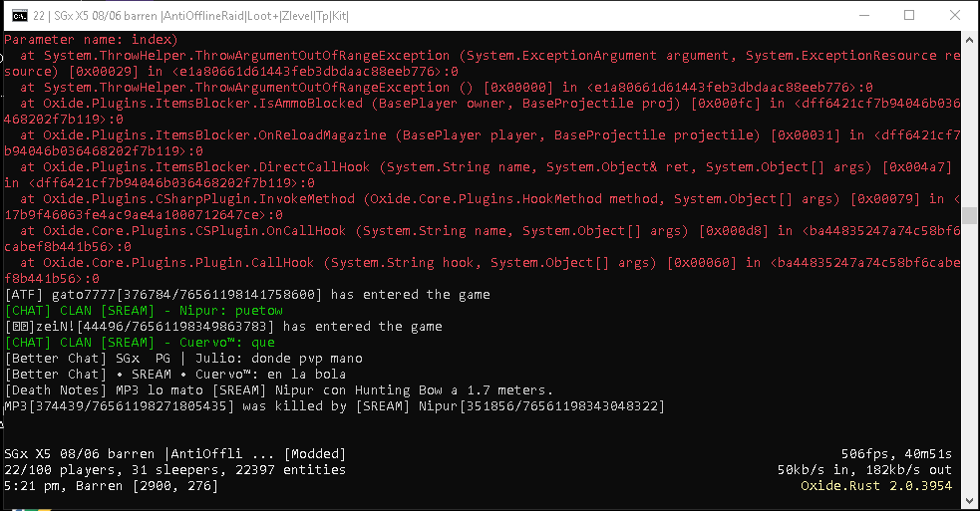Click the scrollbar down arrow
The width and height of the screenshot is (980, 511).
(969, 501)
